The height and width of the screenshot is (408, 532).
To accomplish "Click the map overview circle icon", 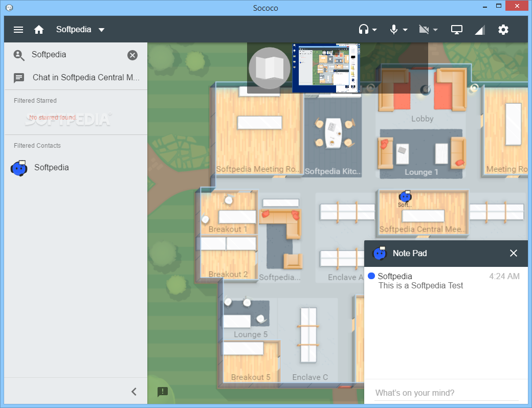I will (270, 68).
